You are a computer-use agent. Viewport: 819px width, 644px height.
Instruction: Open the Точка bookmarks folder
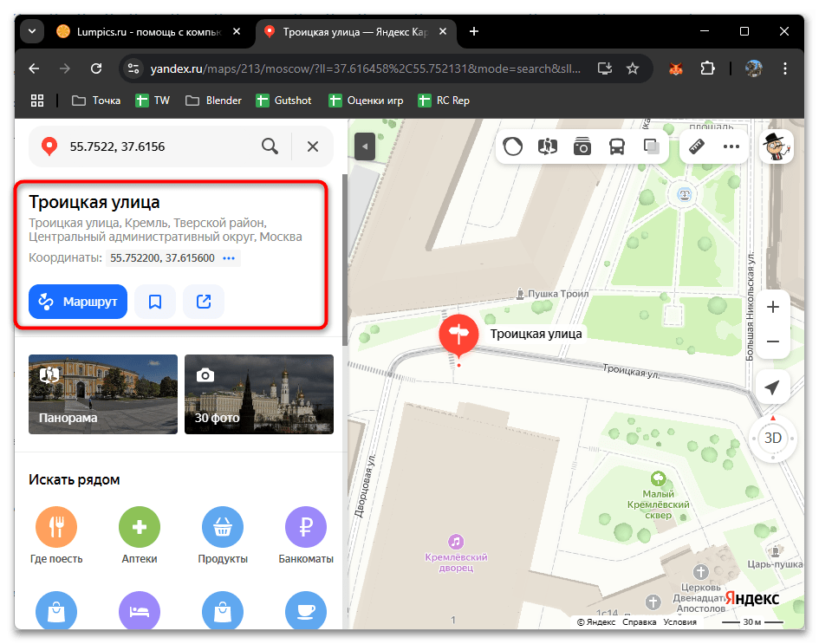[x=96, y=101]
